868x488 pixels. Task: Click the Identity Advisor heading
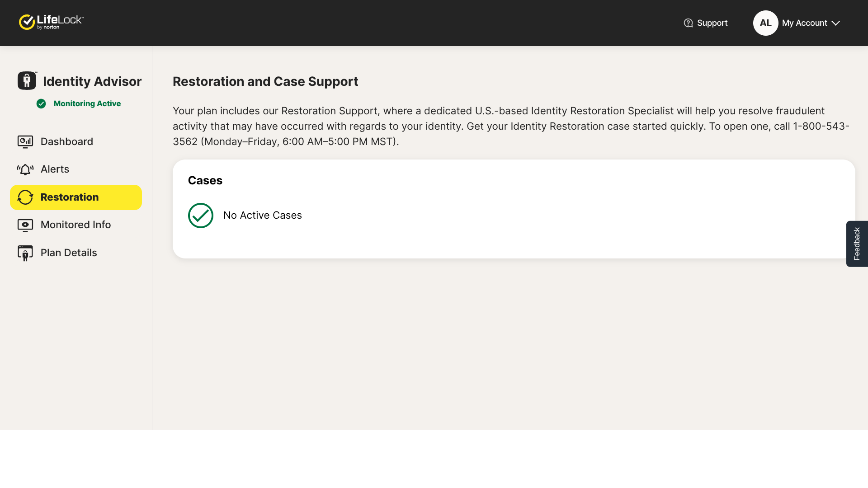(92, 81)
